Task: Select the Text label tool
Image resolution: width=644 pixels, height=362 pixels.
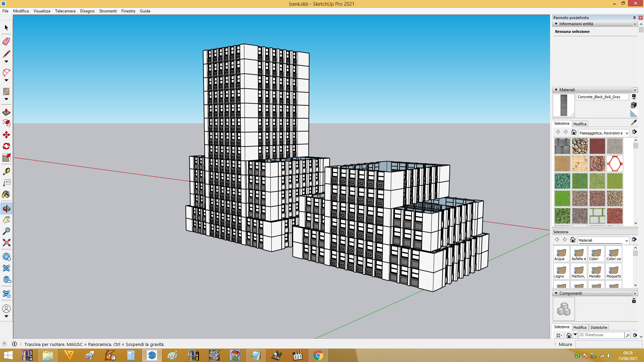Action: coord(6,183)
